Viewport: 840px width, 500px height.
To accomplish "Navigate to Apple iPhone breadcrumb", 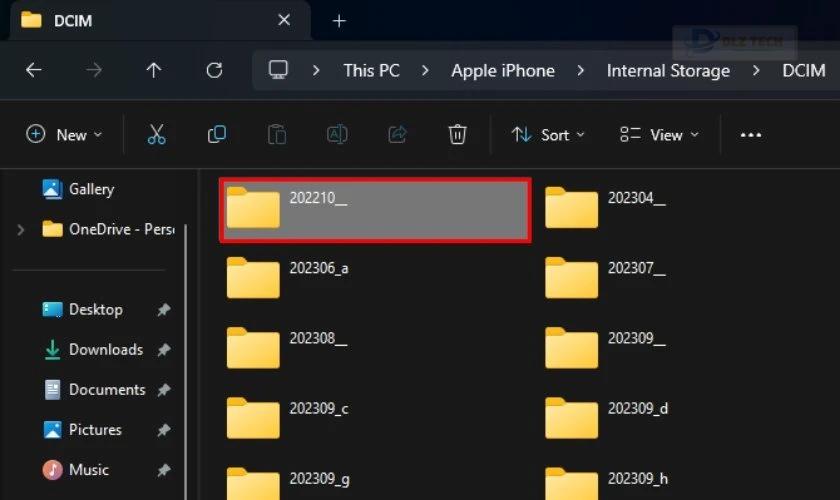I will (x=503, y=71).
